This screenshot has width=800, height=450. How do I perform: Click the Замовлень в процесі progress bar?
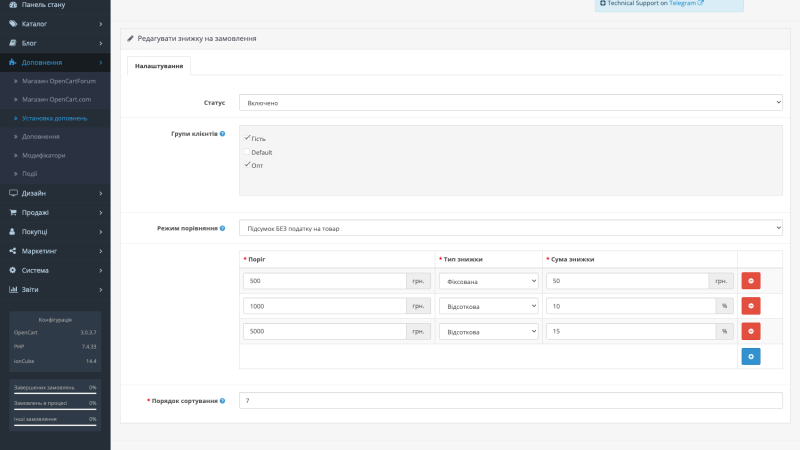point(55,409)
